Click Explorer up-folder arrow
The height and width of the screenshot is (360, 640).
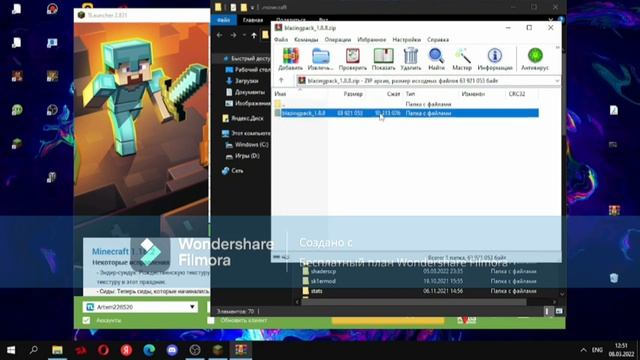coord(254,36)
